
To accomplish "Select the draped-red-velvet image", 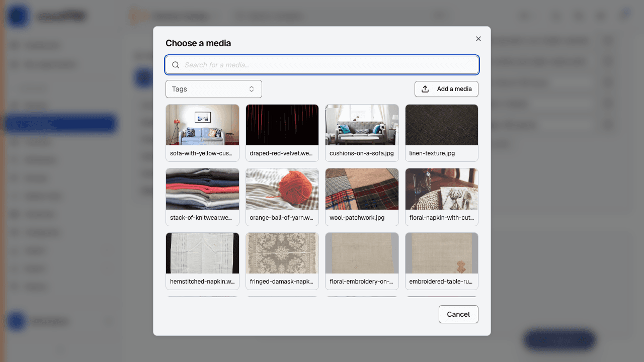I will coord(282,125).
